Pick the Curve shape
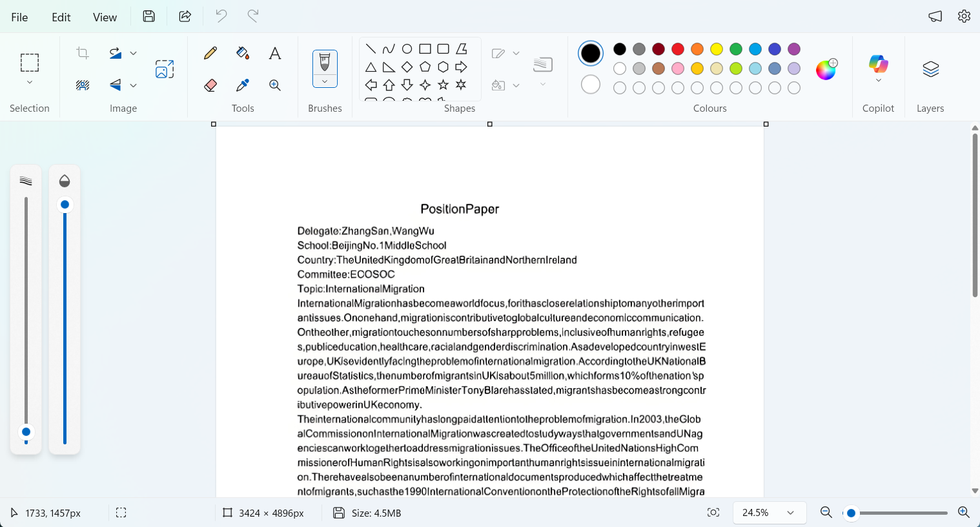The width and height of the screenshot is (980, 527). [389, 49]
